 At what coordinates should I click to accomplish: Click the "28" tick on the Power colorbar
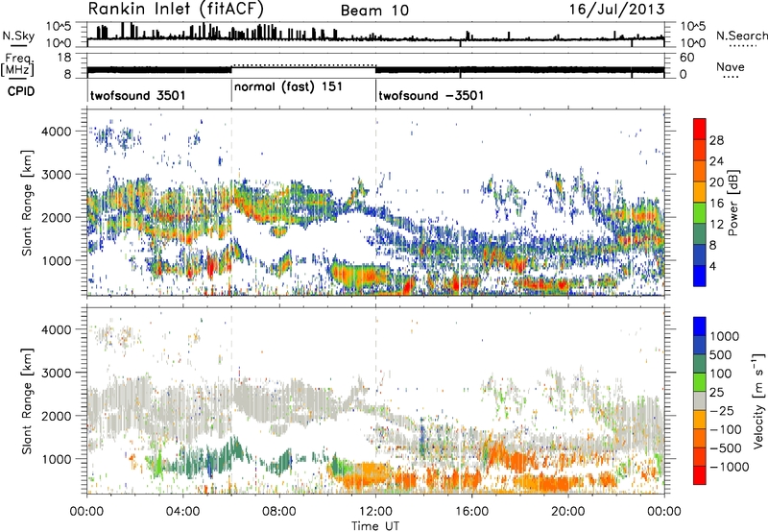point(716,140)
